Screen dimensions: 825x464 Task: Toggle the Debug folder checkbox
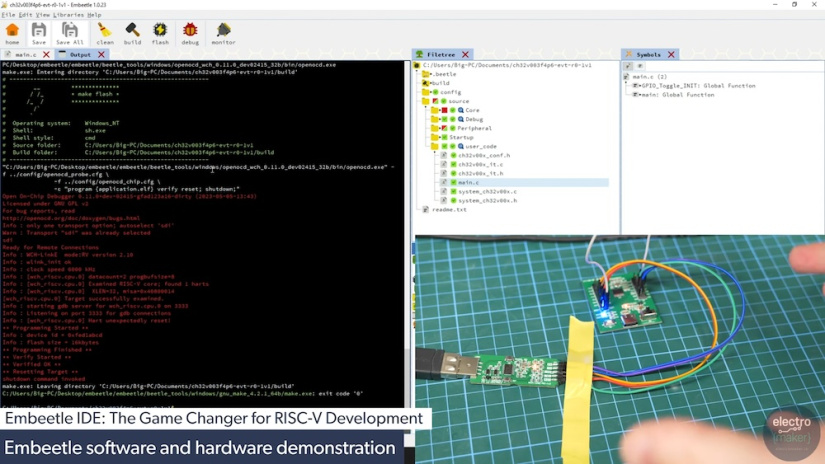click(445, 119)
